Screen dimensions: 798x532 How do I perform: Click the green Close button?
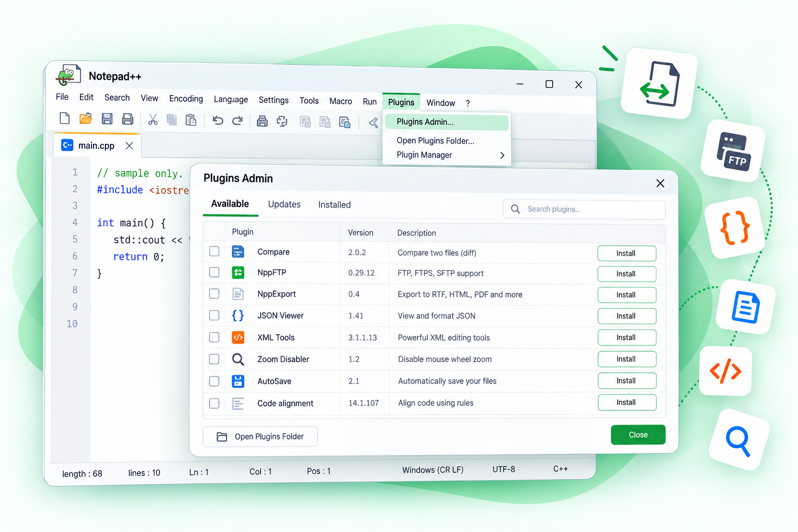coord(638,435)
